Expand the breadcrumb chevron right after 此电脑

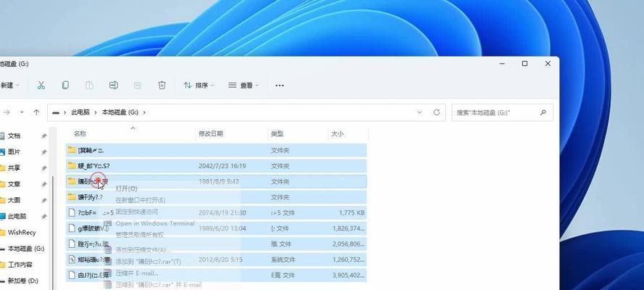tap(96, 112)
